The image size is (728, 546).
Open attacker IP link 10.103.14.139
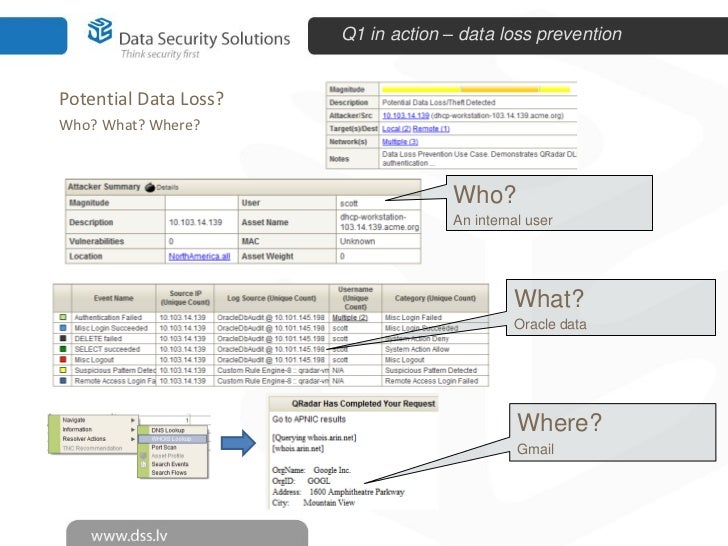pos(405,115)
